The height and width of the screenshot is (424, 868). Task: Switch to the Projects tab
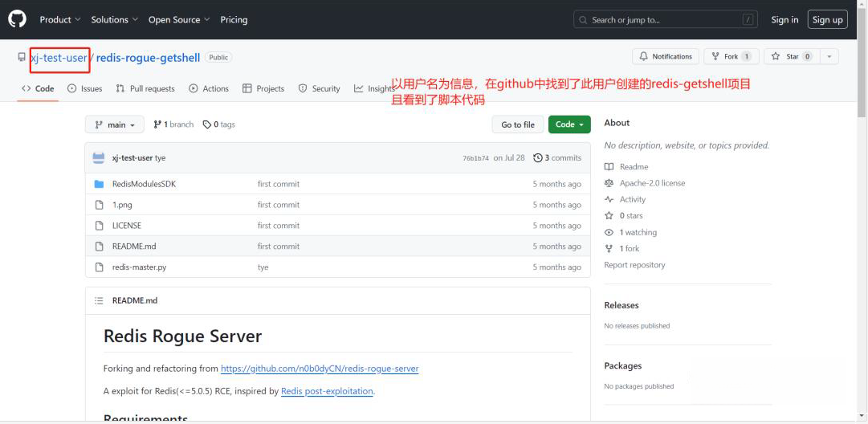coord(263,88)
